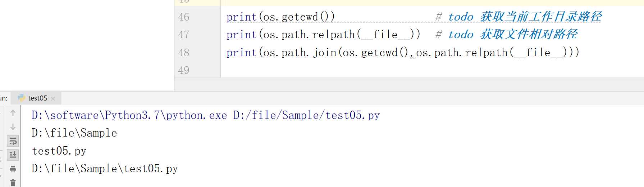Toggle Soft-Wrap in the run console
The width and height of the screenshot is (644, 187).
point(13,141)
